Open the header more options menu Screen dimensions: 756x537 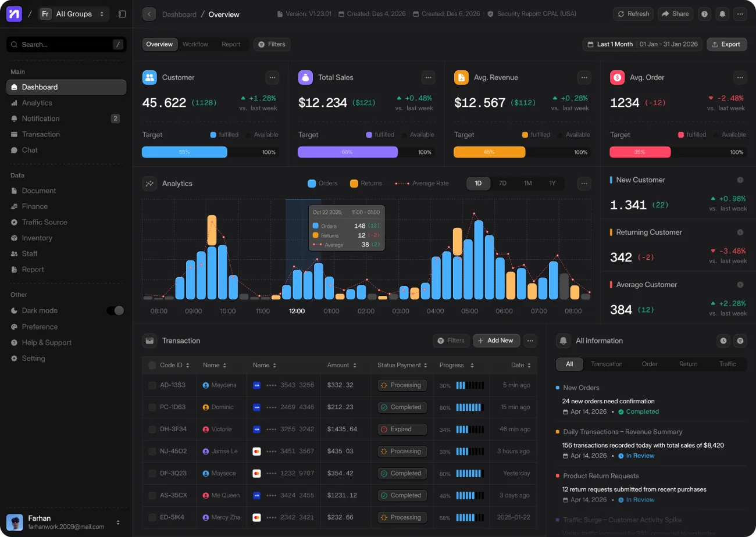click(x=740, y=14)
